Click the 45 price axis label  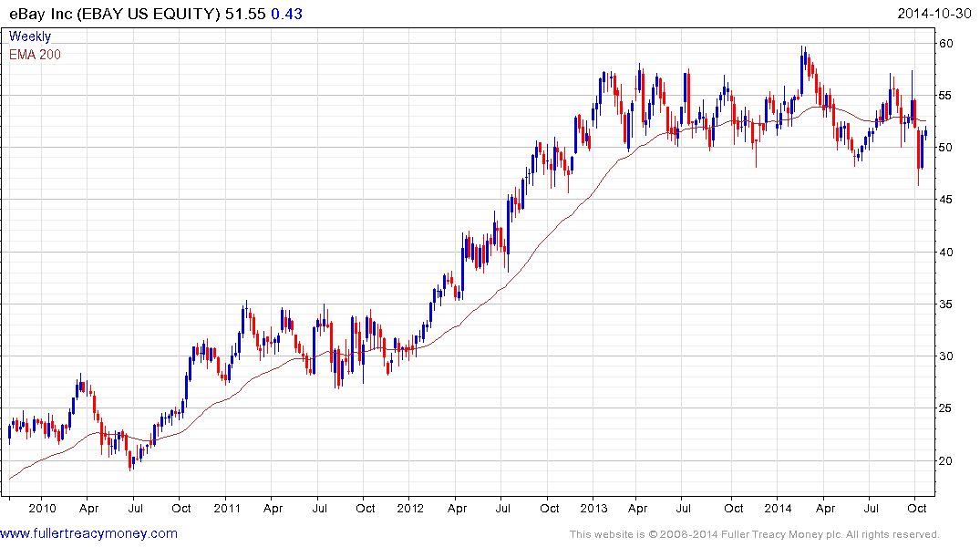(x=945, y=200)
